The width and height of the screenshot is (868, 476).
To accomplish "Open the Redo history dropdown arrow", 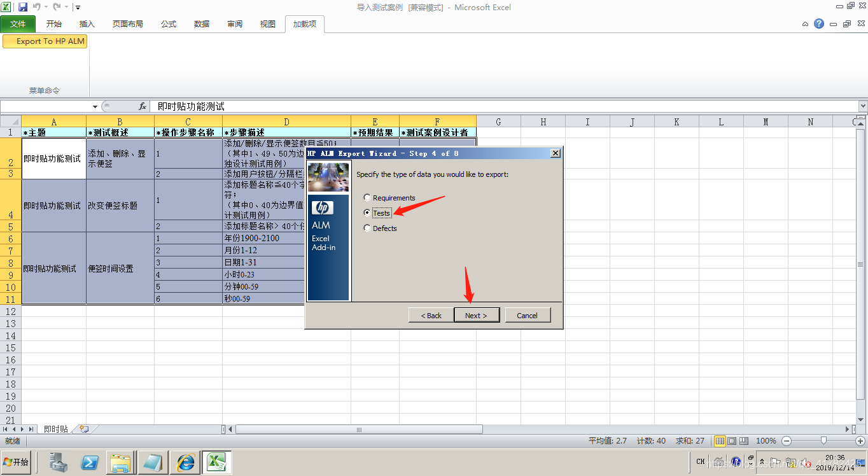I will point(66,7).
